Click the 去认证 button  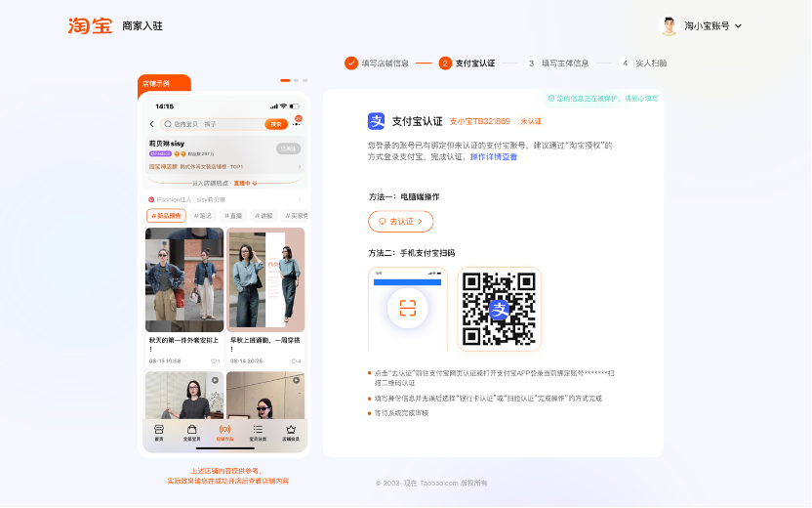401,222
